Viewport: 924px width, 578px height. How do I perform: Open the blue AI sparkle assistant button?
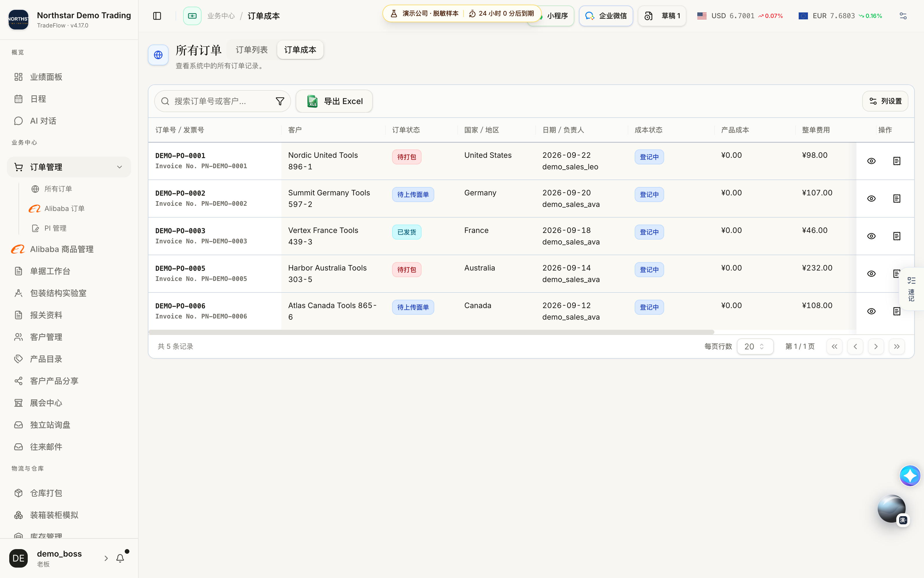(910, 476)
